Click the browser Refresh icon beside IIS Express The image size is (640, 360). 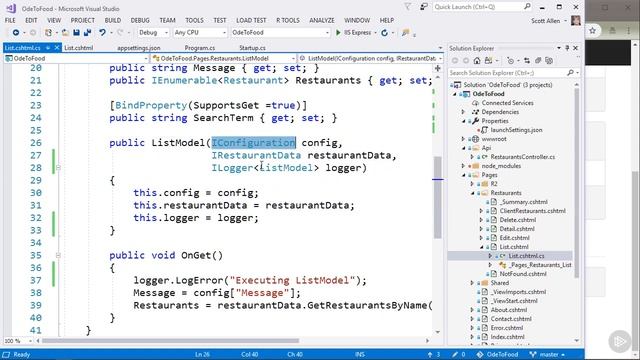pos(384,33)
